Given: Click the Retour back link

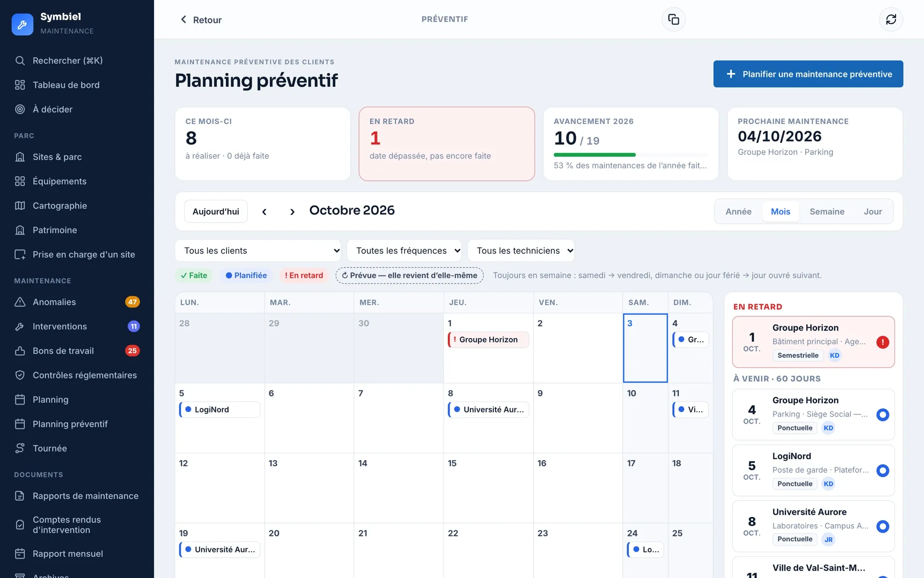Looking at the screenshot, I should point(201,20).
